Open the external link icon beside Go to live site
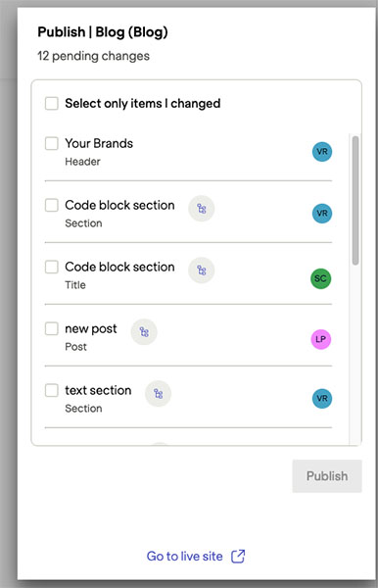Screen dimensions: 378x588 coord(238,556)
